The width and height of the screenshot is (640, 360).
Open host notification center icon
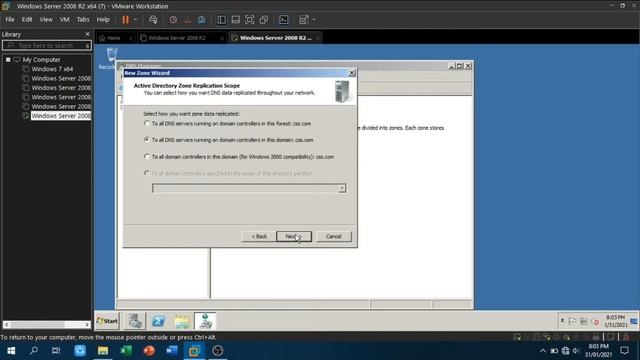[x=624, y=351]
